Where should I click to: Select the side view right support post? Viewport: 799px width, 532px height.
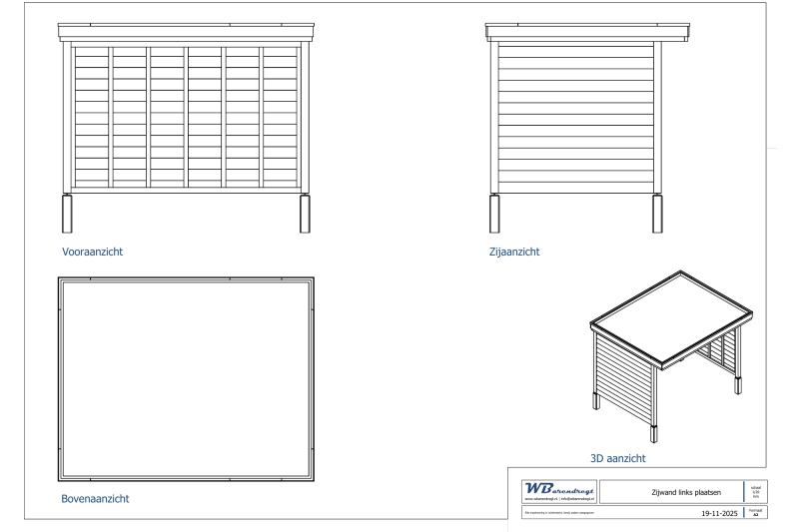[658, 214]
